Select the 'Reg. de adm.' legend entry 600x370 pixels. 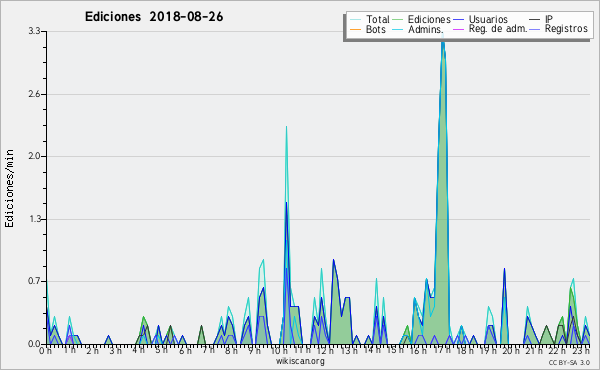pyautogui.click(x=491, y=29)
